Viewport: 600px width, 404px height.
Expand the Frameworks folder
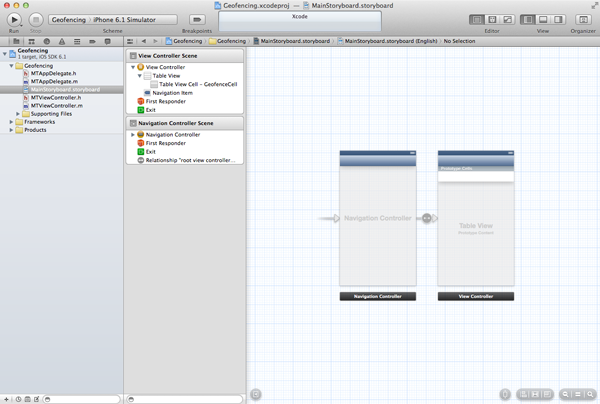click(11, 122)
